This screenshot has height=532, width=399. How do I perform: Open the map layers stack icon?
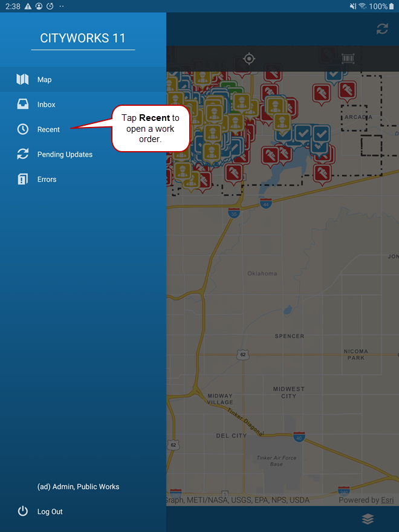[368, 519]
